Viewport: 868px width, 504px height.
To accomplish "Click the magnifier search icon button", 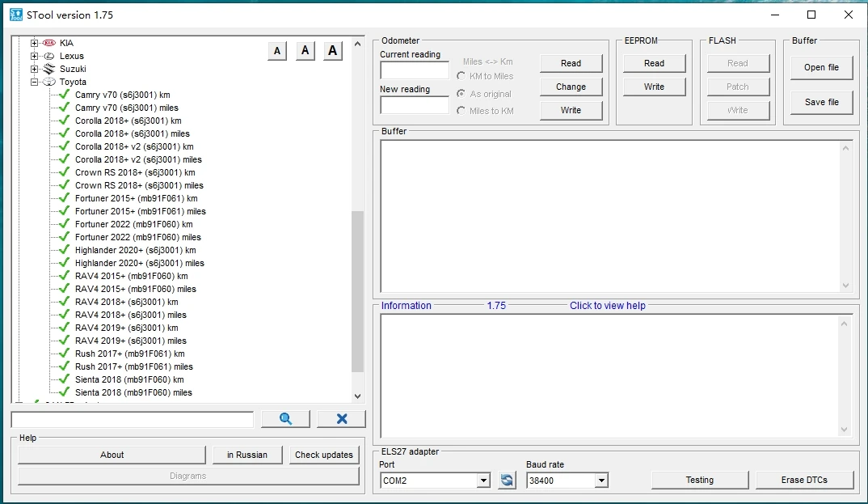I will tap(285, 418).
